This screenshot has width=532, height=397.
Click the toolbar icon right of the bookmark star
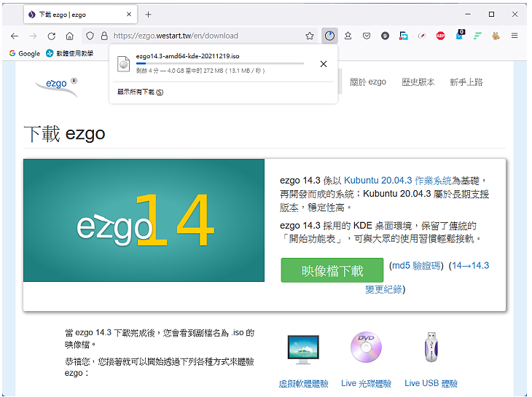(x=348, y=36)
